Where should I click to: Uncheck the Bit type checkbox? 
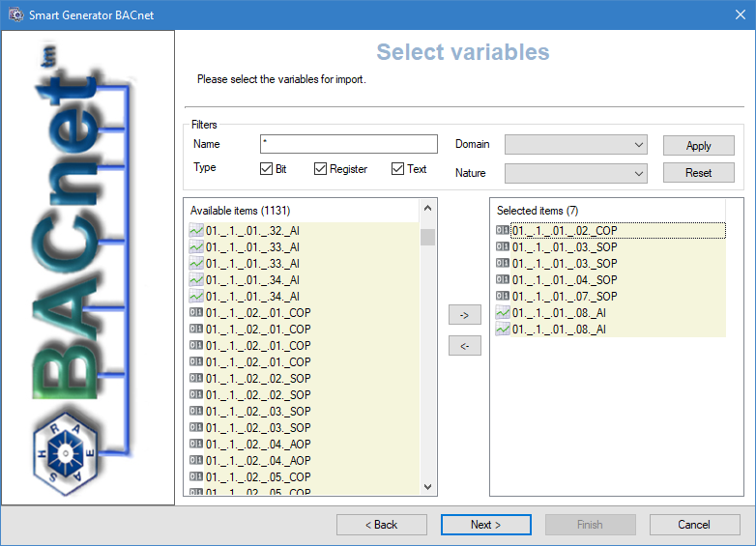[x=267, y=169]
